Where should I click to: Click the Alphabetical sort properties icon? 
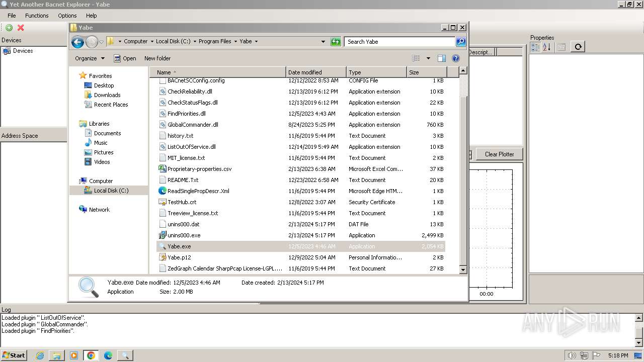click(546, 47)
